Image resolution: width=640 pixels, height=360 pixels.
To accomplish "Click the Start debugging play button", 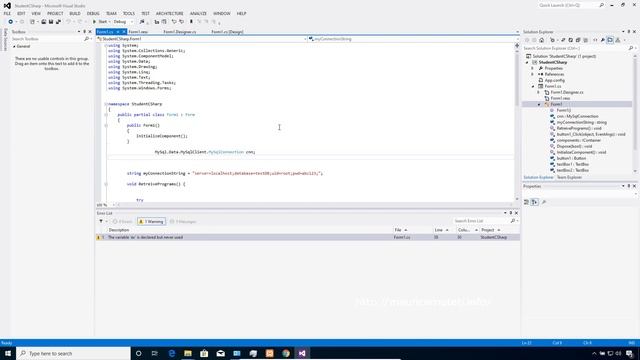I will point(94,22).
